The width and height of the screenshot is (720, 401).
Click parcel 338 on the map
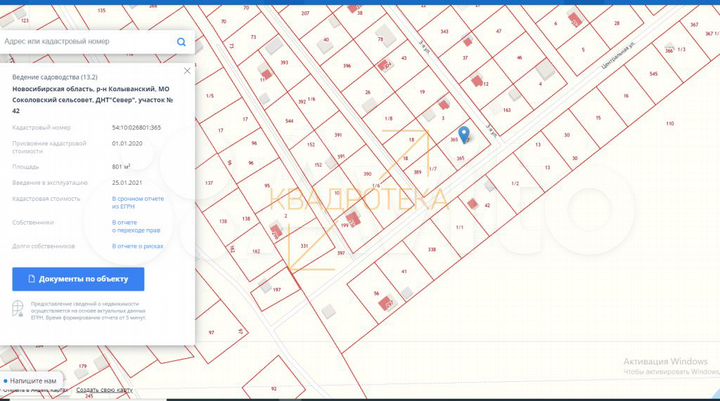tap(432, 250)
